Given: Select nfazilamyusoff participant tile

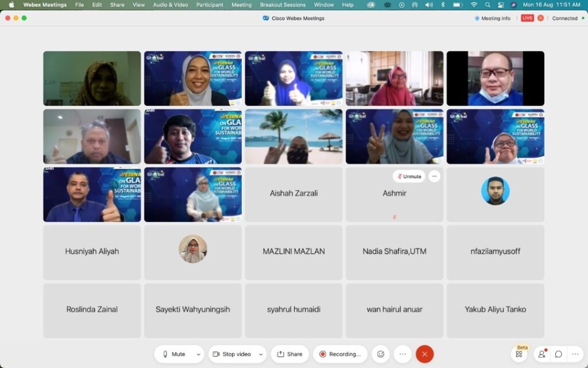Looking at the screenshot, I should (496, 252).
